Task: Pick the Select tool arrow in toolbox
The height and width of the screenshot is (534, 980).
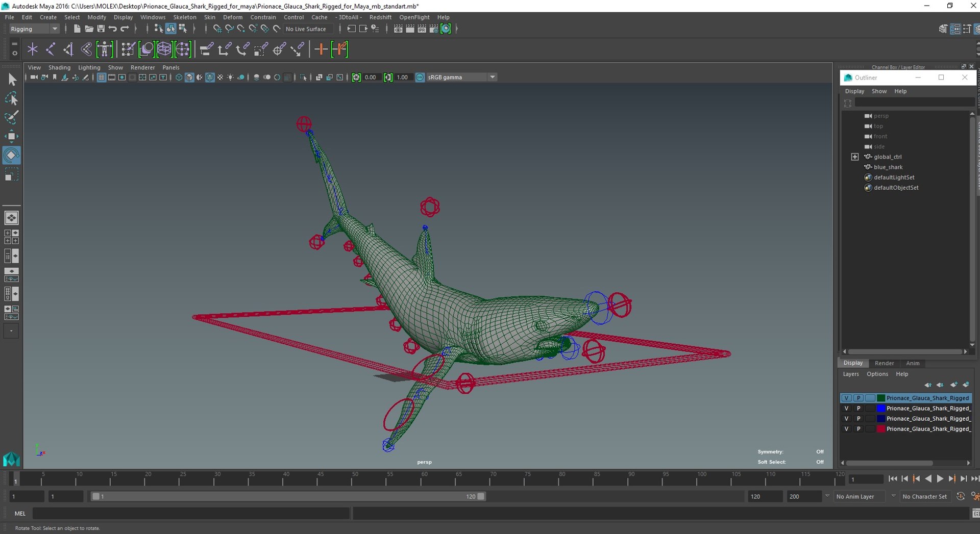Action: point(11,79)
